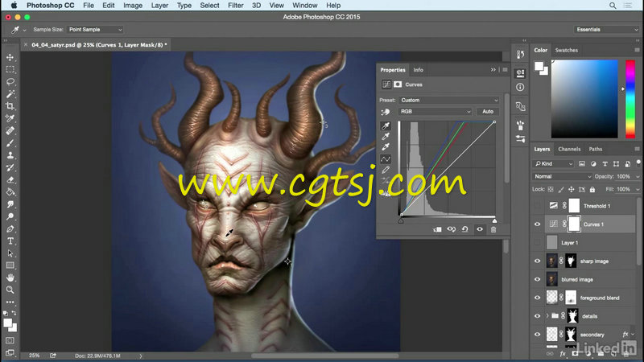Screen dimensions: 644x362
Task: Select the Paint Bucket tool
Action: coord(10,192)
